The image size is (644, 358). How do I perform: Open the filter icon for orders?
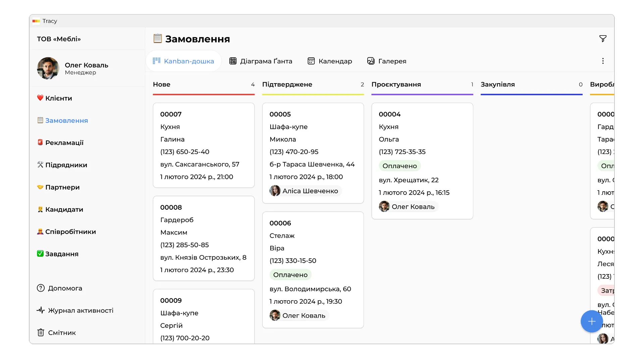pos(603,39)
